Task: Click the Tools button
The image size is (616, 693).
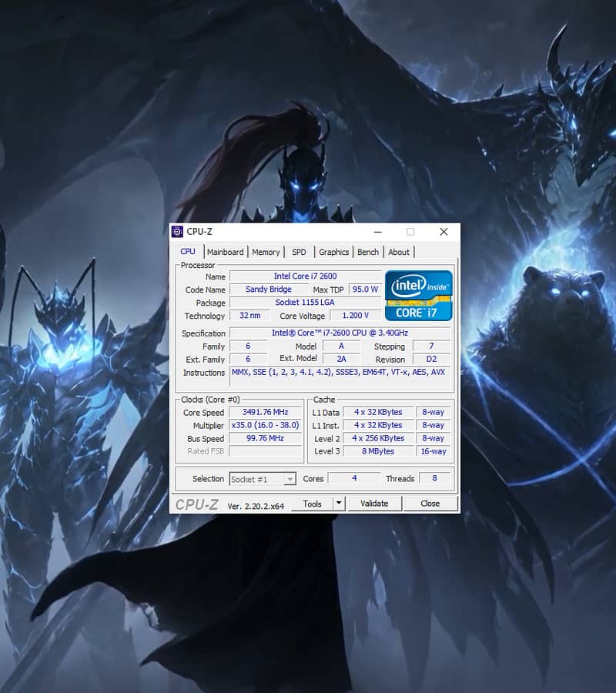Action: pos(312,504)
